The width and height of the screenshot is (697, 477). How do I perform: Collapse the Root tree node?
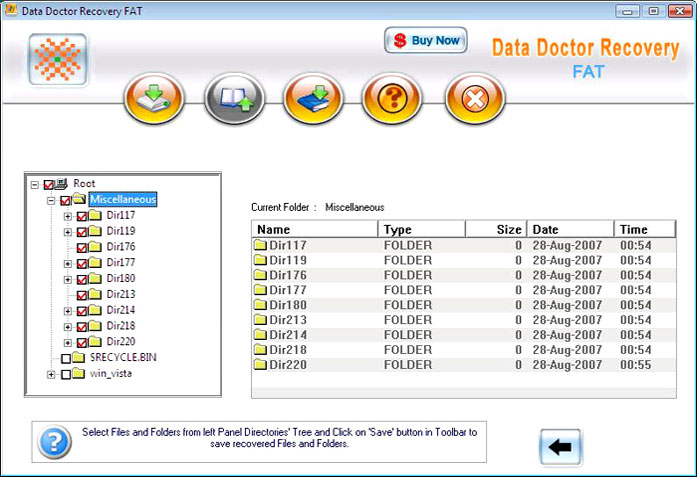35,184
